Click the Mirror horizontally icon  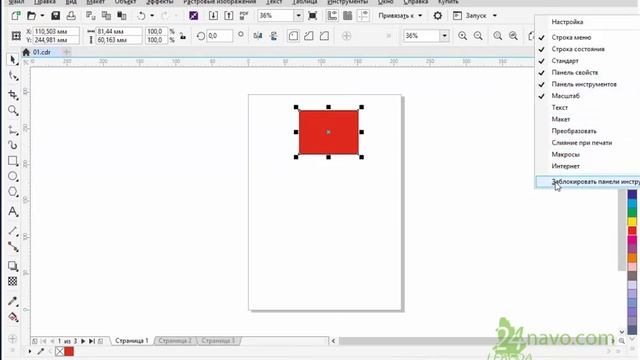[258, 36]
